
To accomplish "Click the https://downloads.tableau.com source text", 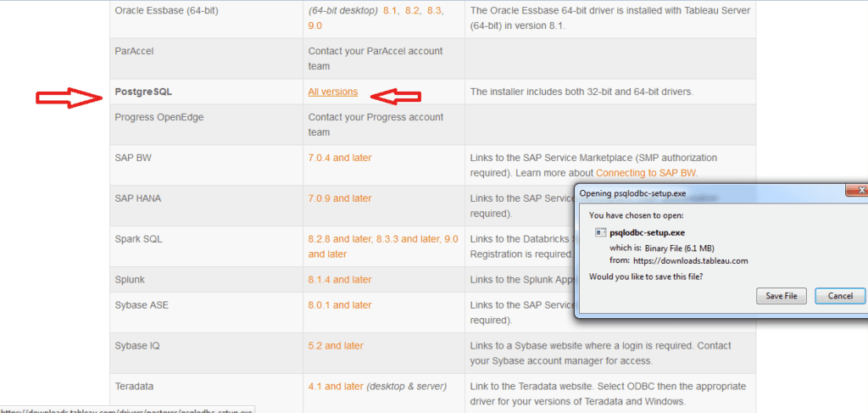I will pyautogui.click(x=691, y=260).
